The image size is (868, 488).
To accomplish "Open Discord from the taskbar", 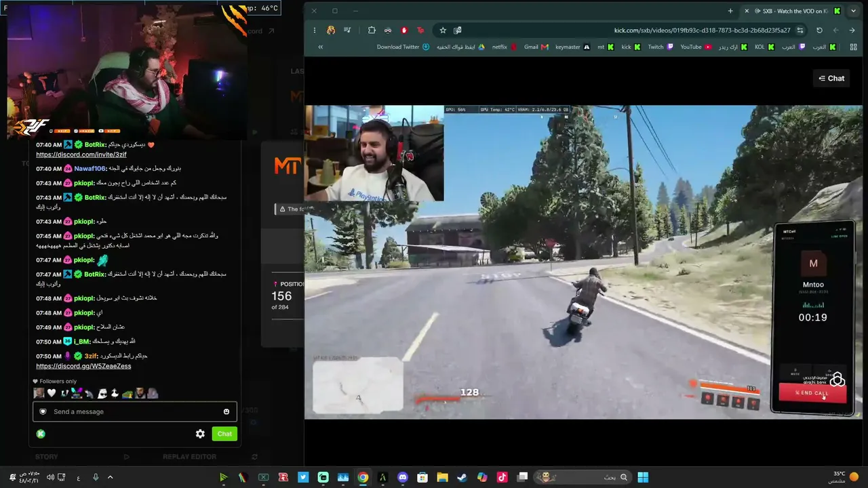I will (x=403, y=477).
